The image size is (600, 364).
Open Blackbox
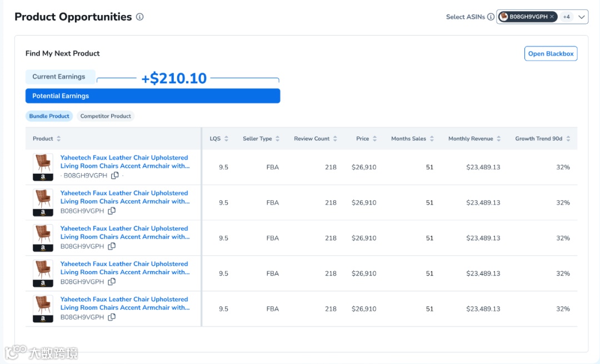551,53
